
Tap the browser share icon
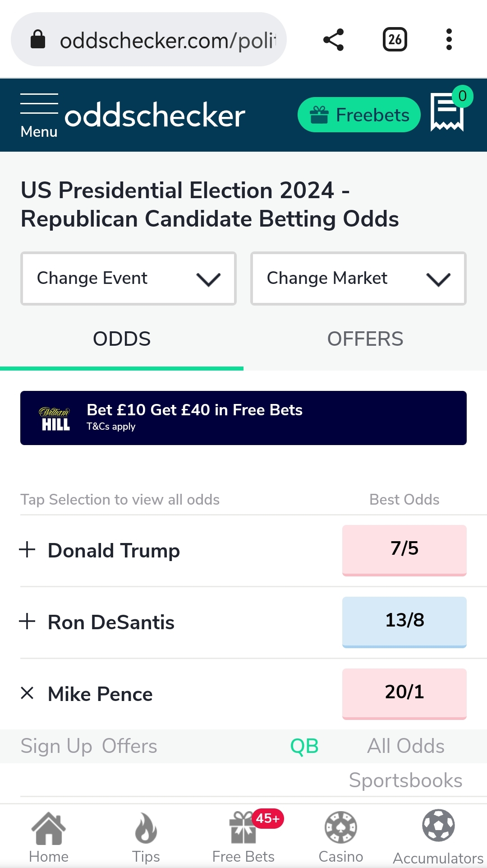click(x=334, y=40)
